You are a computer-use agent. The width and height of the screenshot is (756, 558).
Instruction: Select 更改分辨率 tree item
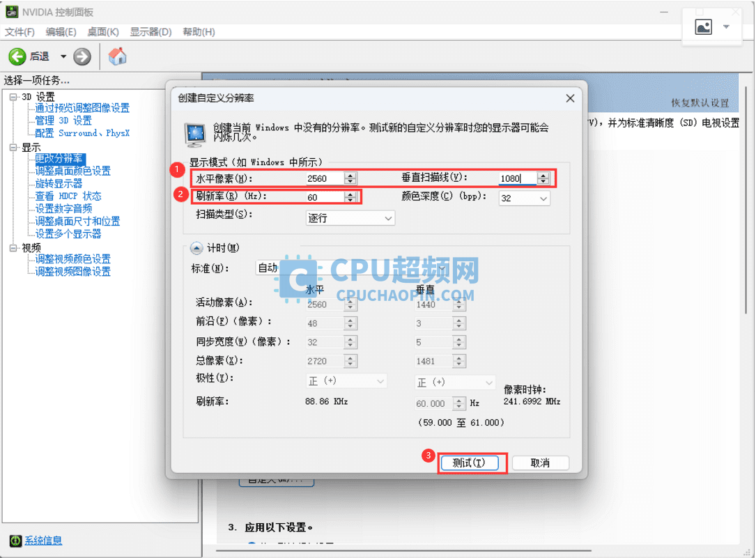[x=59, y=159]
